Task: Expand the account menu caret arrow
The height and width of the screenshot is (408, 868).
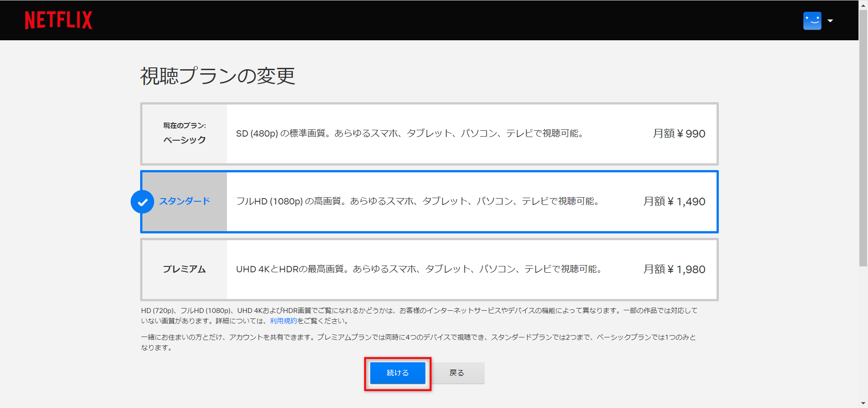Action: pyautogui.click(x=830, y=21)
